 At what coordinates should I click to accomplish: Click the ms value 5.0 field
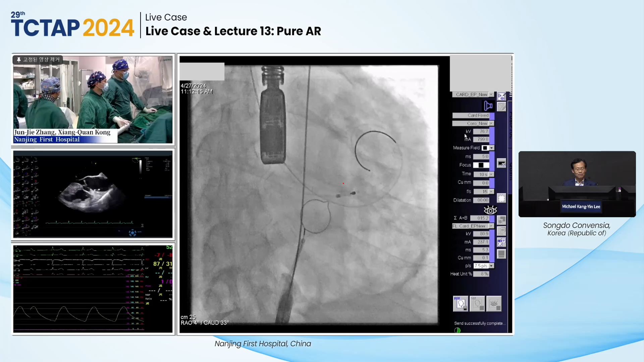481,157
